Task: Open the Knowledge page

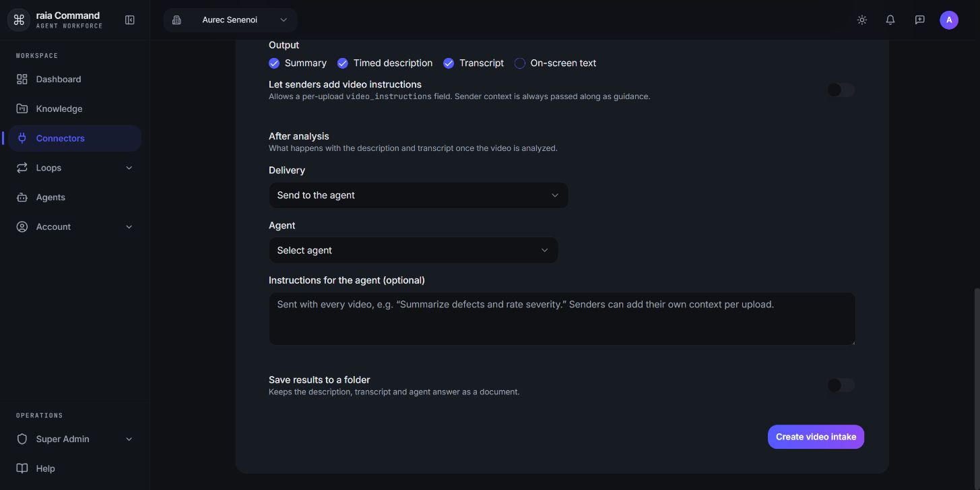Action: (x=75, y=109)
